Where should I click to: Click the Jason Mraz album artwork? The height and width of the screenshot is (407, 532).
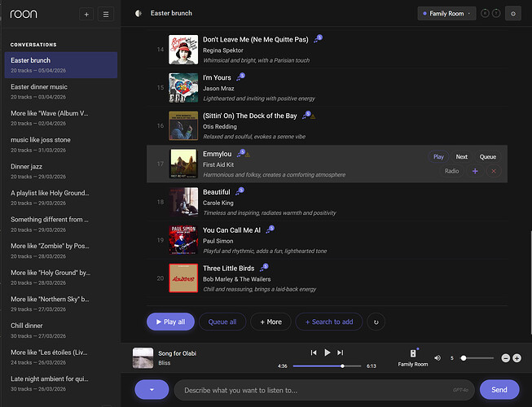(x=183, y=88)
